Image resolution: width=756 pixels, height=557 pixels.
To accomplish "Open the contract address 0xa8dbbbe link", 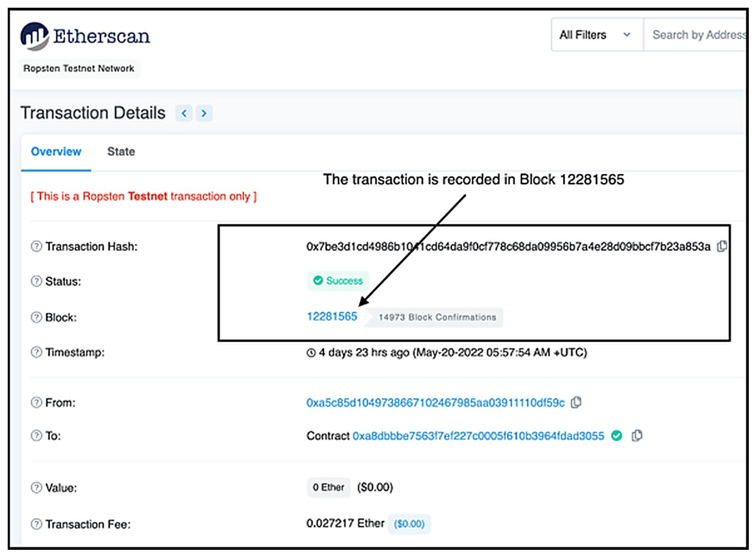I will 478,436.
